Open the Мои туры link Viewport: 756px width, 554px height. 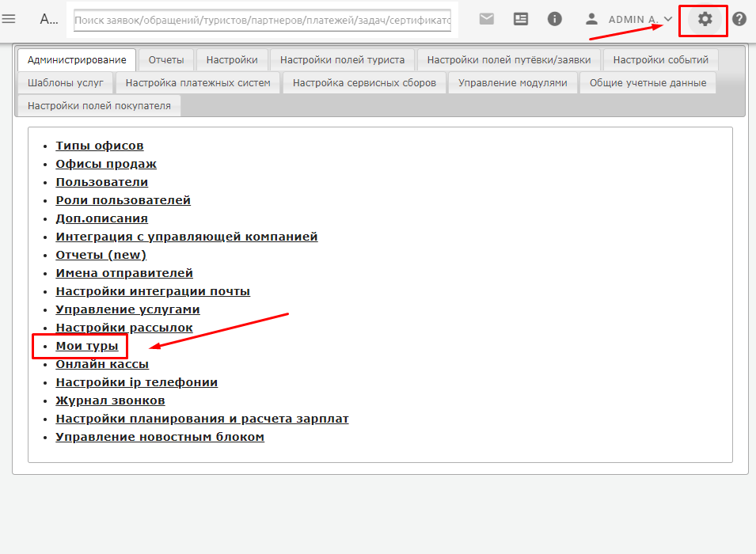87,346
